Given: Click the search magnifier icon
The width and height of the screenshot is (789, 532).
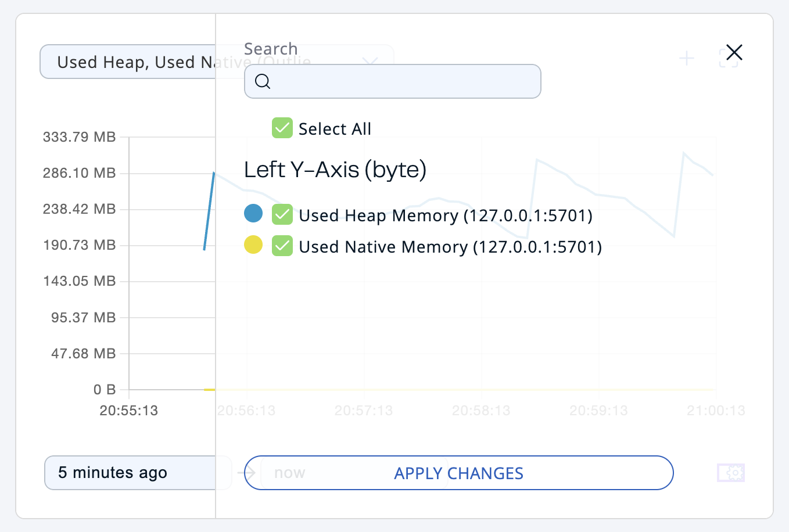Looking at the screenshot, I should point(263,81).
